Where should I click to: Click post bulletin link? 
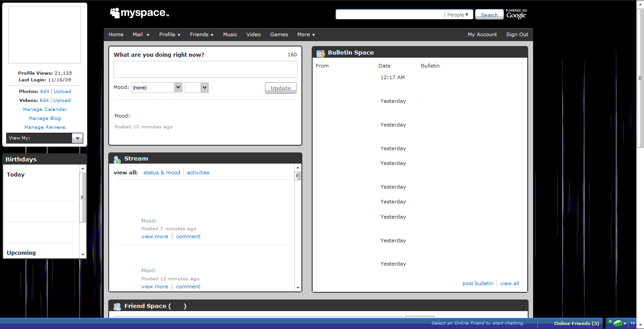pyautogui.click(x=478, y=283)
